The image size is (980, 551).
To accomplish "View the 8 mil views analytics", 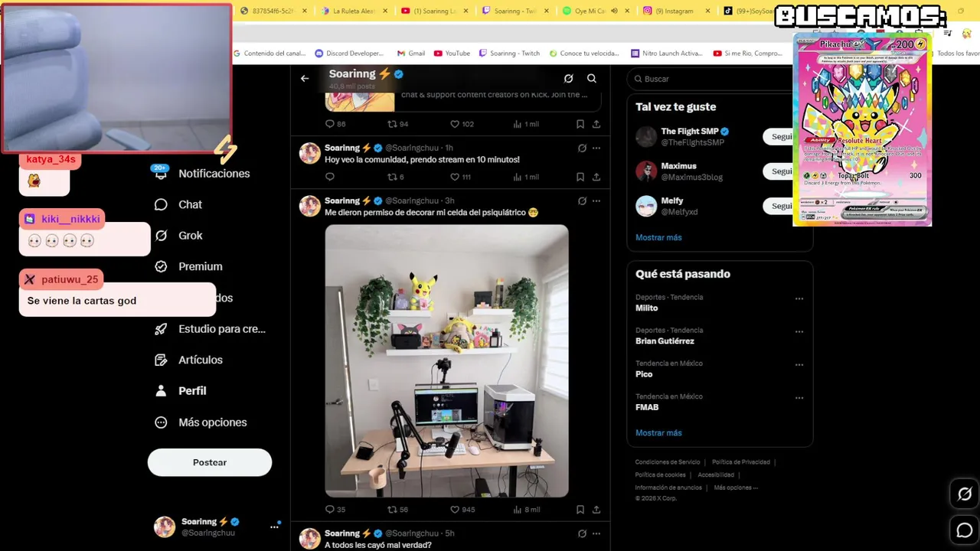I will (x=527, y=510).
